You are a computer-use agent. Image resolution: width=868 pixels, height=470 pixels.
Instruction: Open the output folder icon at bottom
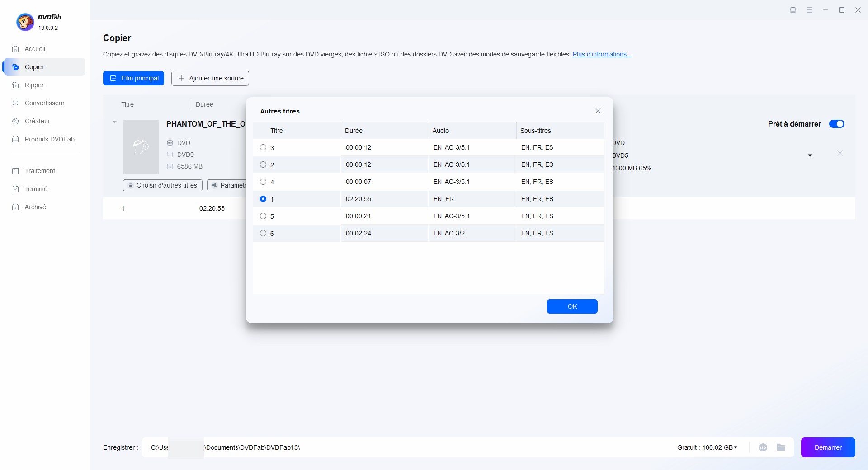click(x=781, y=447)
